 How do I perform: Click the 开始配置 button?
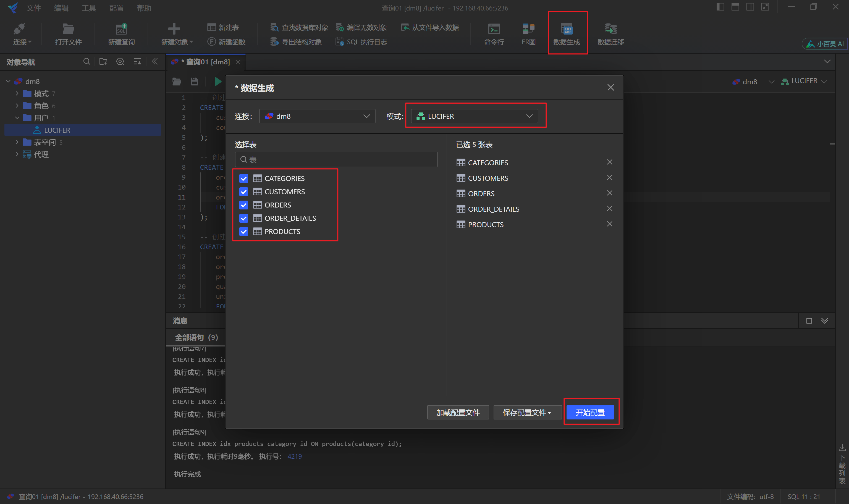(590, 412)
